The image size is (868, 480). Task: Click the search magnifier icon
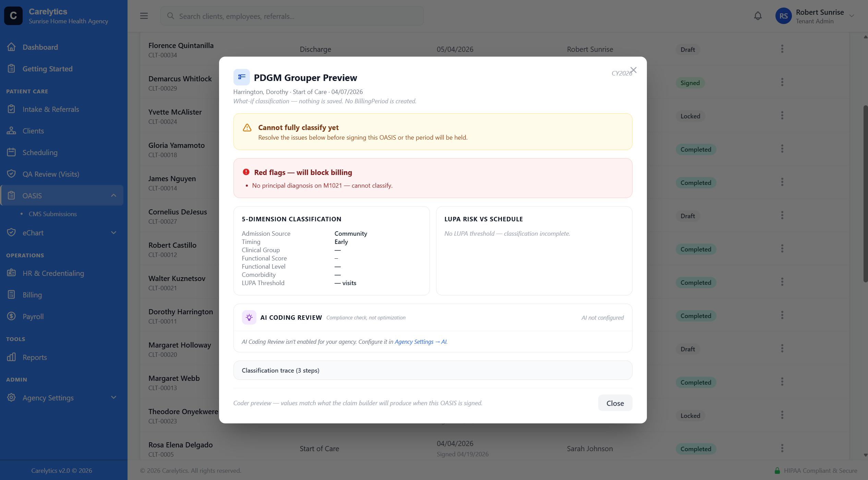(x=170, y=16)
